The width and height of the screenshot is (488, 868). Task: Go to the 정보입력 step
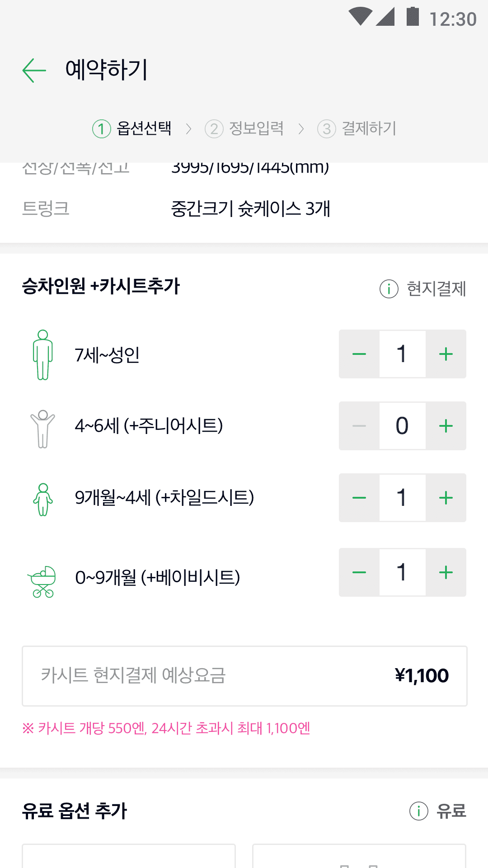coord(244,129)
